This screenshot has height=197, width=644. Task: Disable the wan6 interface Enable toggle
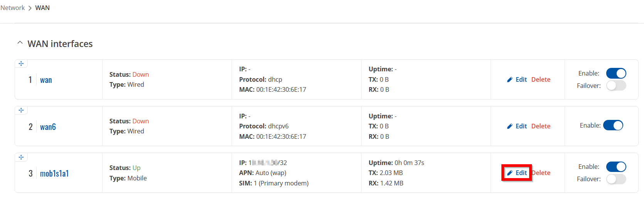pyautogui.click(x=613, y=125)
